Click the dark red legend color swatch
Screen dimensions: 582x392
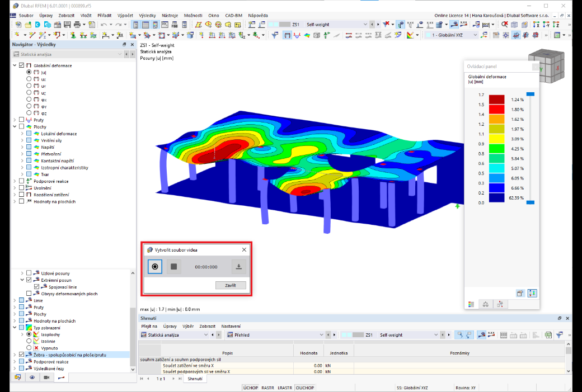click(x=496, y=100)
